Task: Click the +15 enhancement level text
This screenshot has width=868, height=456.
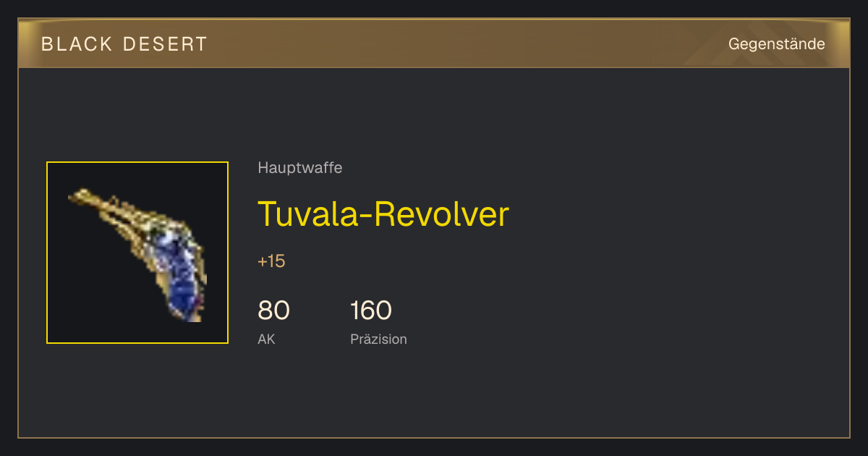Action: (271, 261)
